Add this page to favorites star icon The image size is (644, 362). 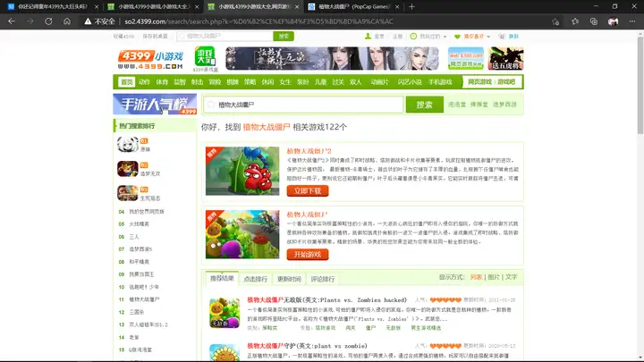[x=555, y=21]
